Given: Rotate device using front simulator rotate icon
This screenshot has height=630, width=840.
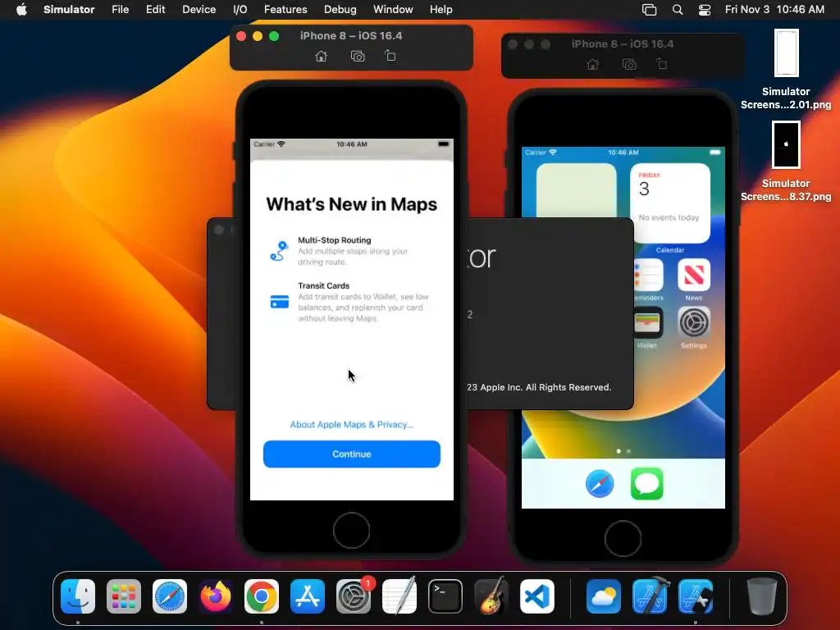Looking at the screenshot, I should [x=390, y=56].
